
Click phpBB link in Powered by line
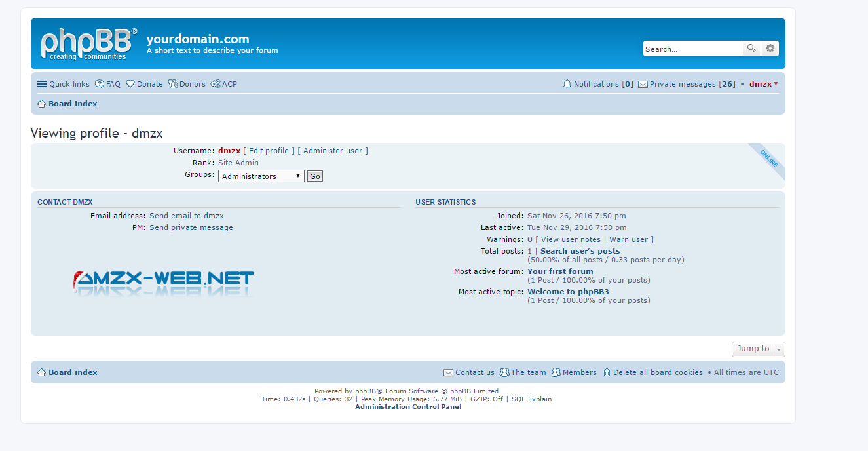click(x=369, y=391)
